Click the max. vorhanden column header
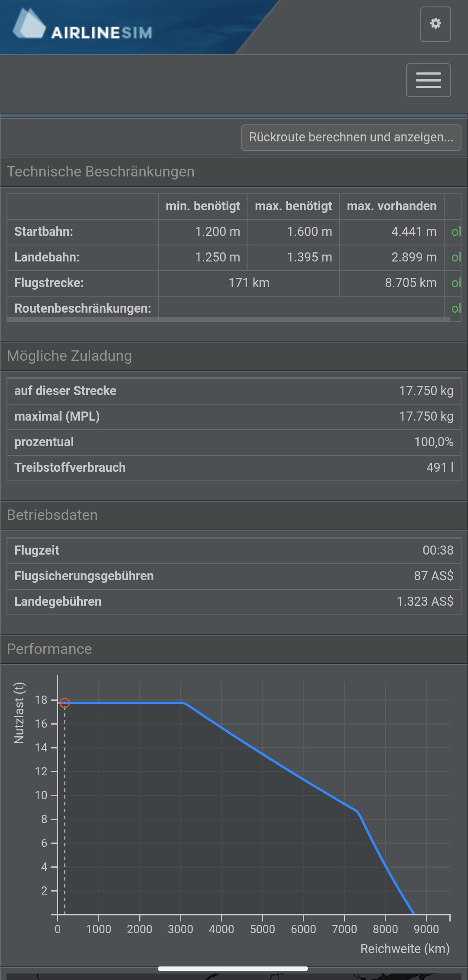Viewport: 468px width, 980px height. pos(392,206)
